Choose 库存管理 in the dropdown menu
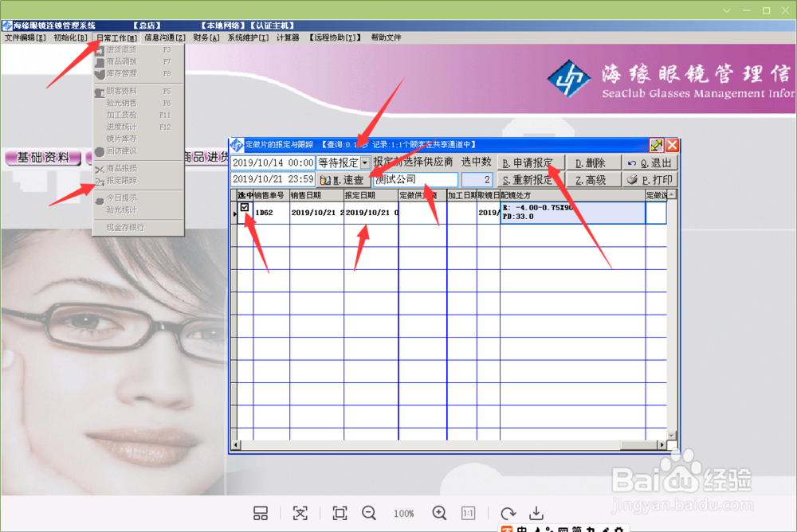Screen dimensions: 797x532 [138, 74]
